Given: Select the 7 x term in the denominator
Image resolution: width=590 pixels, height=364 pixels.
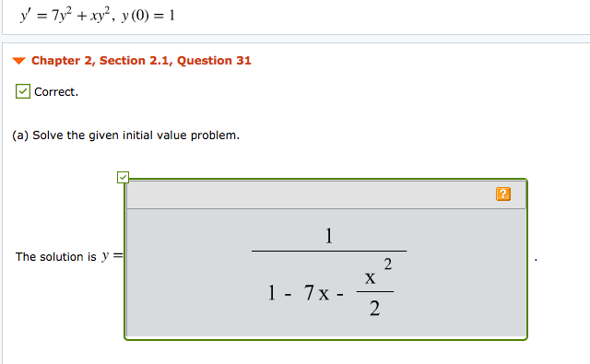Looking at the screenshot, I should (x=316, y=292).
